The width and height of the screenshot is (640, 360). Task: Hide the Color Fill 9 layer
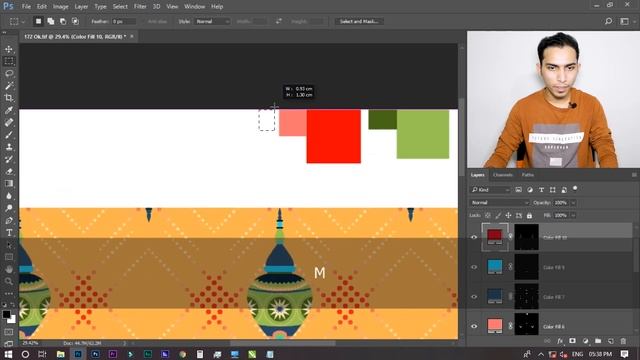click(474, 267)
